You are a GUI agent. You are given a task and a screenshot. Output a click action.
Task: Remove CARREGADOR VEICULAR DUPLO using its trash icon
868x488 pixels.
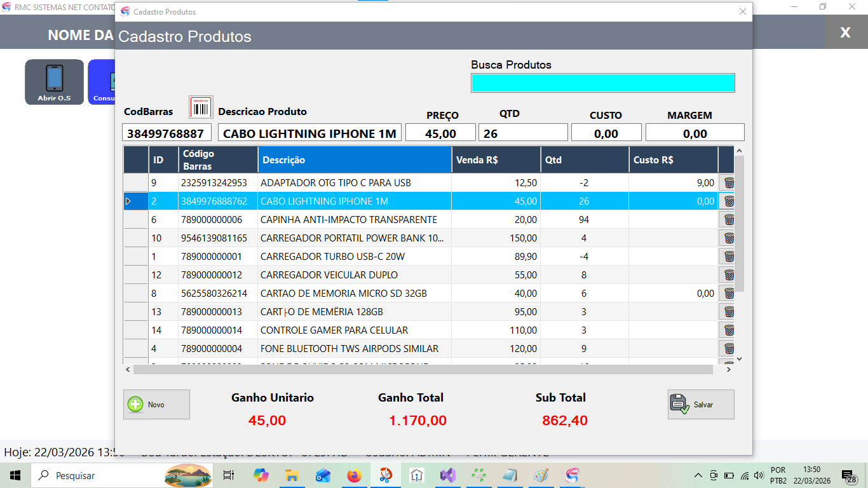click(728, 275)
